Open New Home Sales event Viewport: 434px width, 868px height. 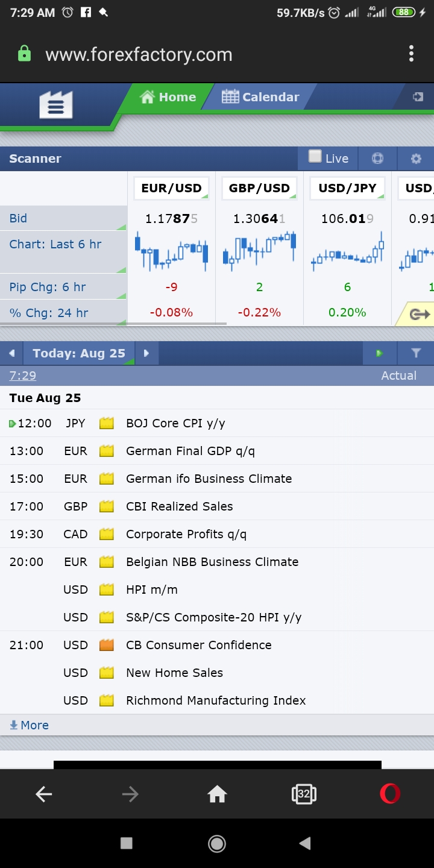174,673
